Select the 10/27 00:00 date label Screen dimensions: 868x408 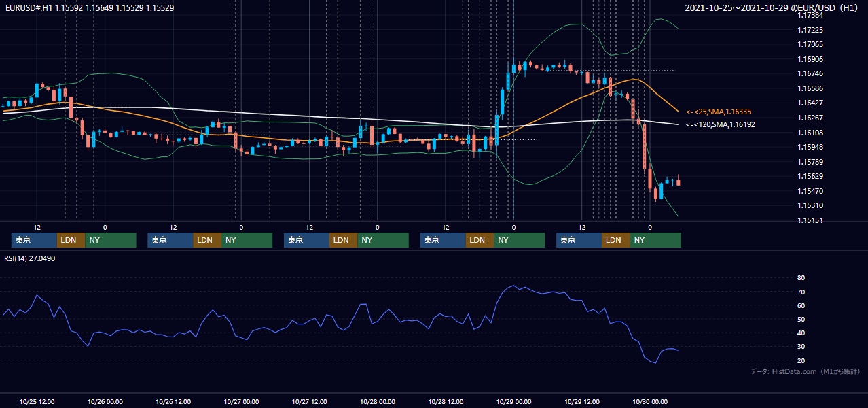[241, 401]
